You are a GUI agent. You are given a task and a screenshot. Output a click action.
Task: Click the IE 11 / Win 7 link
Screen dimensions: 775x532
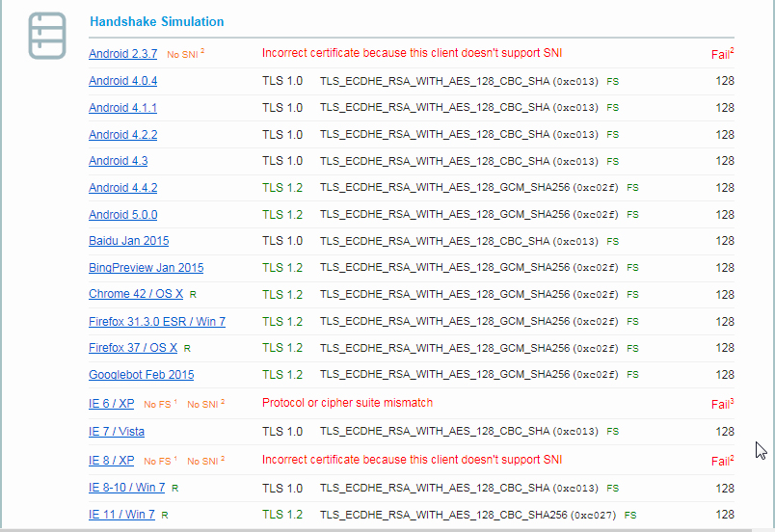tap(121, 515)
